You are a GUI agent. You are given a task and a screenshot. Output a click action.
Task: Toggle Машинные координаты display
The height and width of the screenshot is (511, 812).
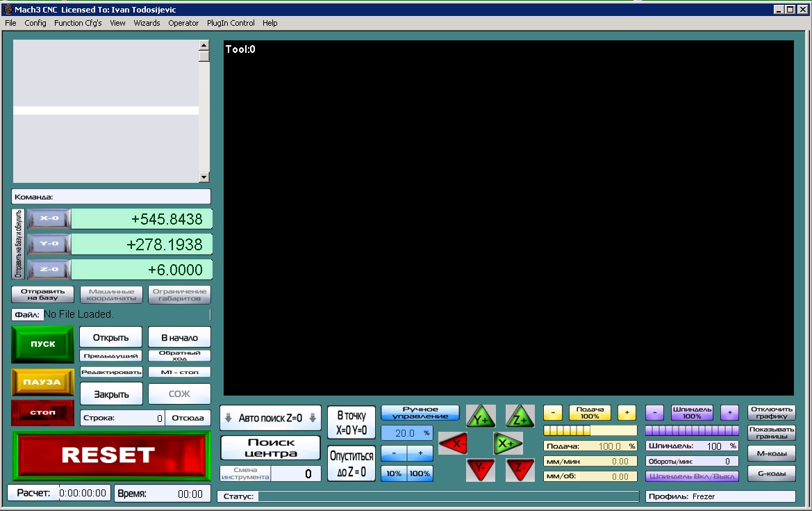click(111, 294)
